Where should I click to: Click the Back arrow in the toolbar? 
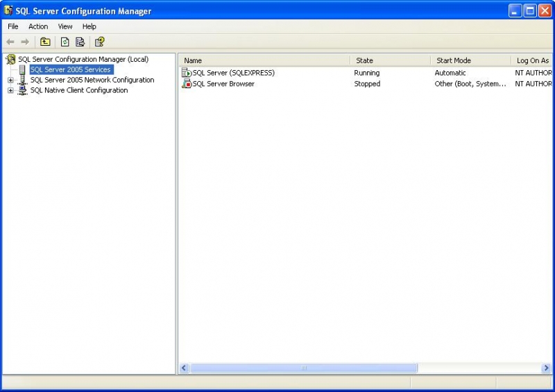pyautogui.click(x=10, y=42)
